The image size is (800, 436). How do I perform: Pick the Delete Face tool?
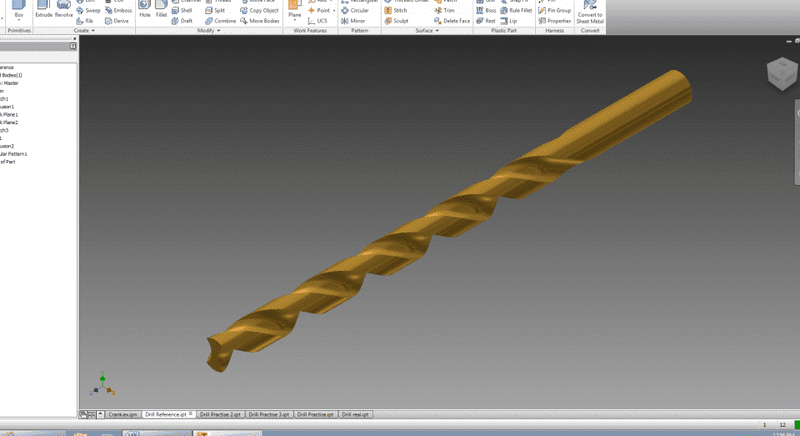(x=452, y=21)
